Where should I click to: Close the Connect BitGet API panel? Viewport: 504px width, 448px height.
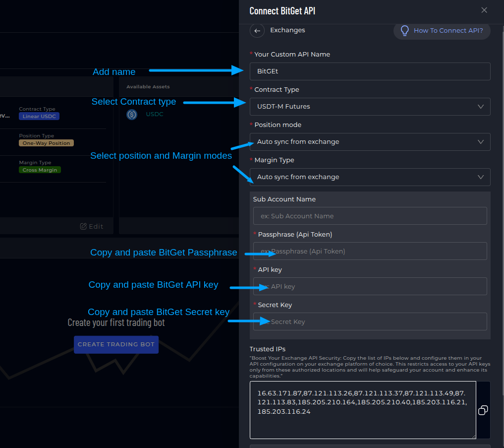(484, 10)
